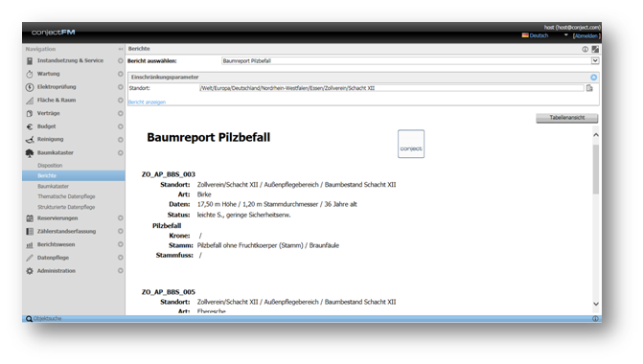This screenshot has width=643, height=364.
Task: Select the Baumkataster tree icon
Action: (30, 153)
